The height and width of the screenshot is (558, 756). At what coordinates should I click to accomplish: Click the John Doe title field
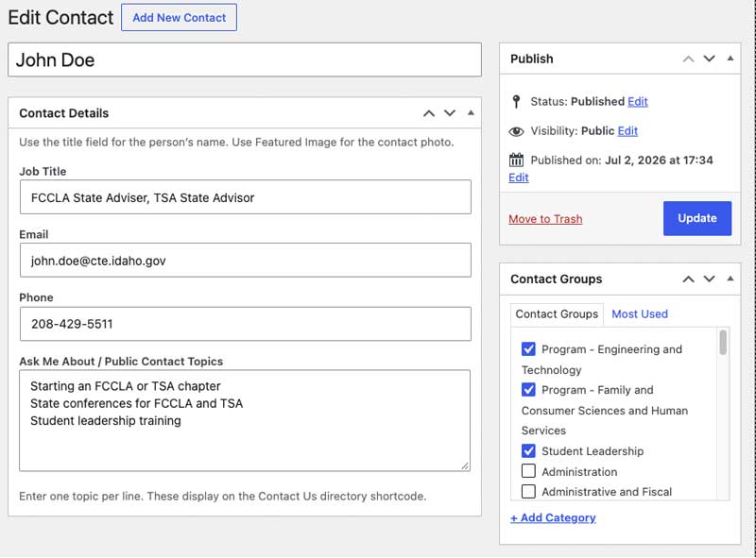(x=245, y=59)
